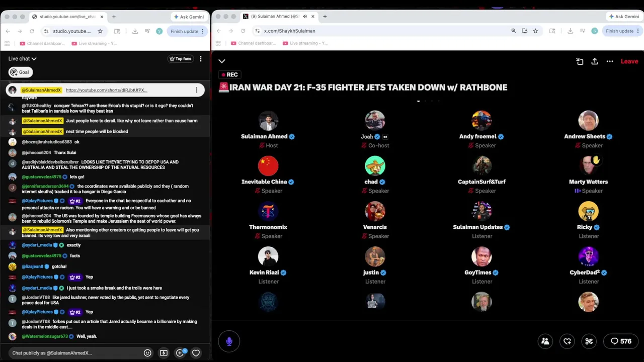Open Live streaming bookmark in the X window
Viewport: 644px width, 362px height.
305,43
